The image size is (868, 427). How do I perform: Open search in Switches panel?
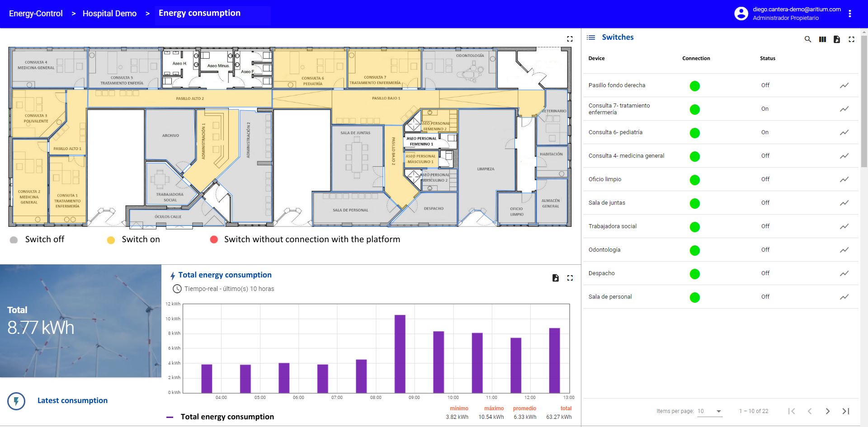tap(807, 39)
